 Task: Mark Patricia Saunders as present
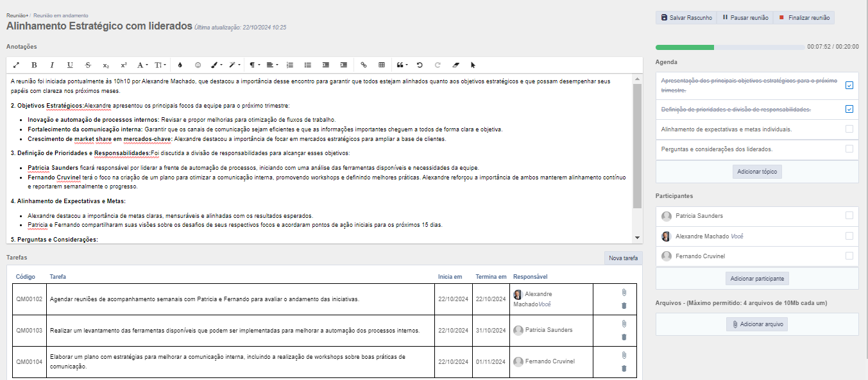click(x=849, y=215)
